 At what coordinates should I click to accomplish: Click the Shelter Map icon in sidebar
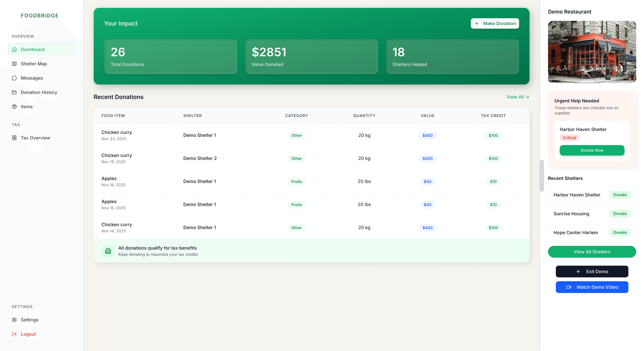(x=14, y=63)
